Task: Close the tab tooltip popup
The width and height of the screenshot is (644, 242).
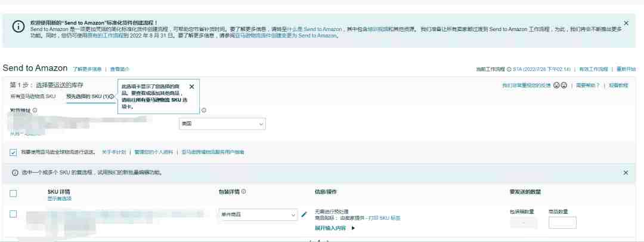Action: [x=192, y=87]
